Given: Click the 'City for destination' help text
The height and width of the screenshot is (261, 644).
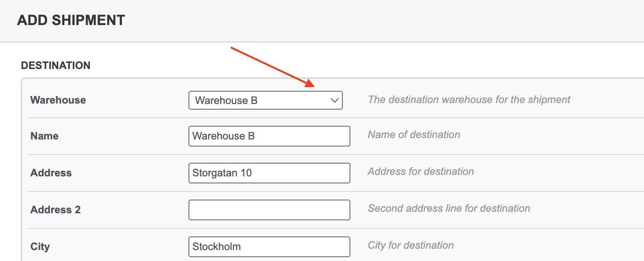Looking at the screenshot, I should 411,245.
